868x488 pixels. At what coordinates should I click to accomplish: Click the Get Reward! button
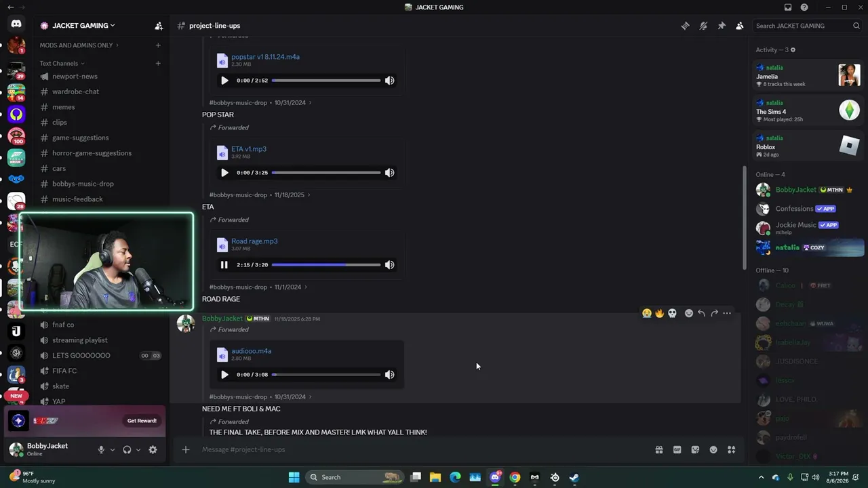pos(142,421)
